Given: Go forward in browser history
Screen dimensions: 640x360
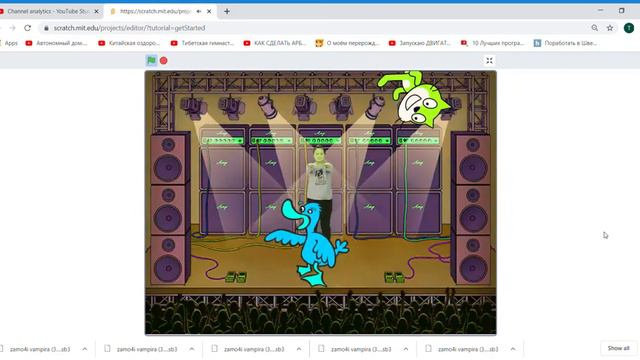Looking at the screenshot, I should point(12,28).
